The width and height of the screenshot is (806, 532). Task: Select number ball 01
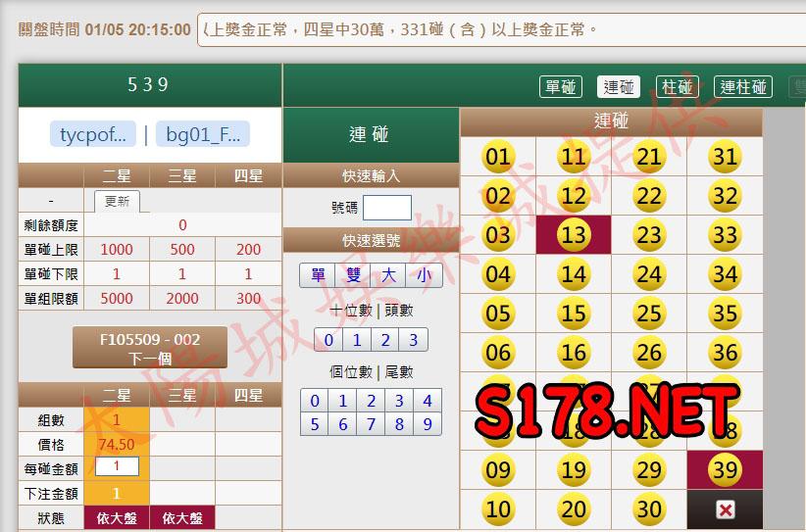tap(497, 157)
